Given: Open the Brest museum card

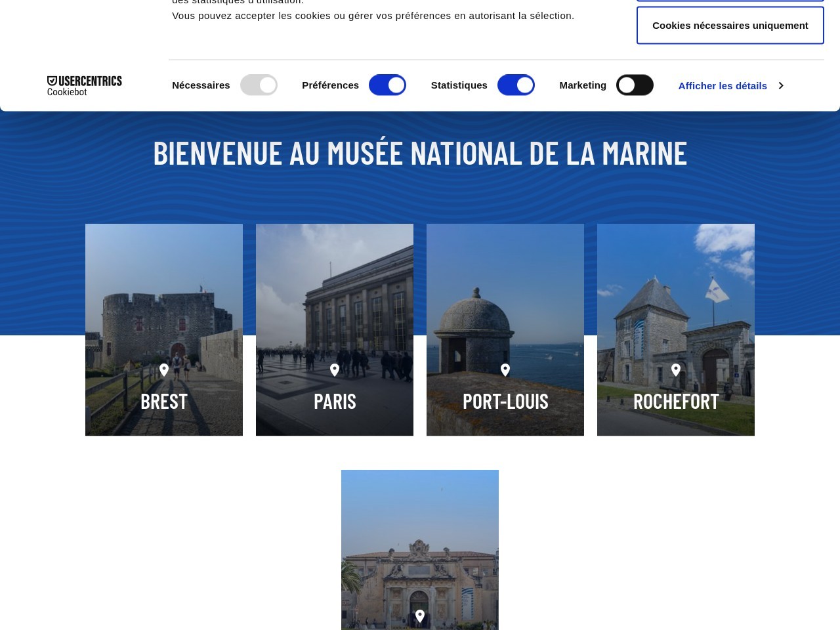Looking at the screenshot, I should [164, 329].
